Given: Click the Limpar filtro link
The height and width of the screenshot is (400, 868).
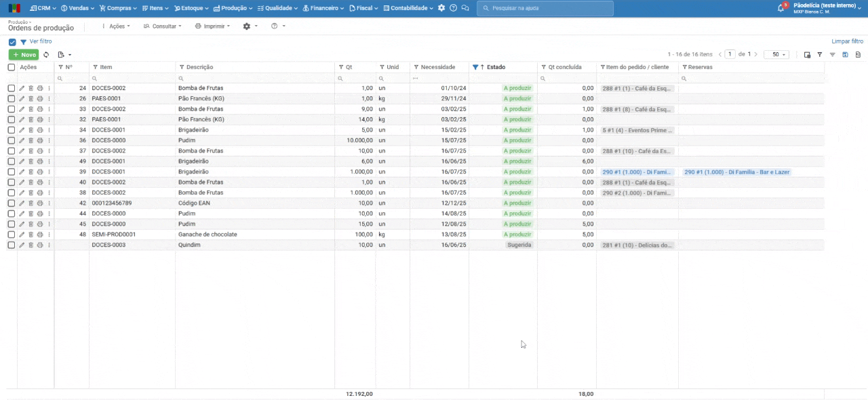Looking at the screenshot, I should [847, 41].
